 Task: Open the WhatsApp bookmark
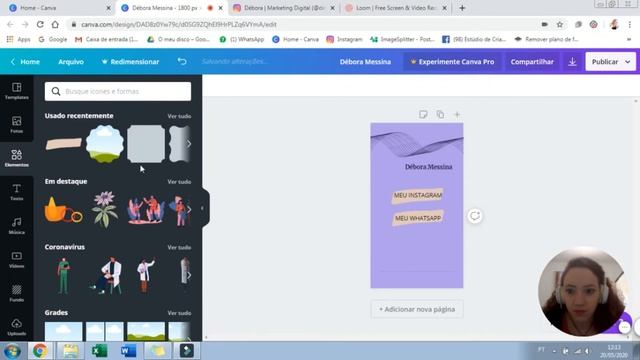coord(242,39)
